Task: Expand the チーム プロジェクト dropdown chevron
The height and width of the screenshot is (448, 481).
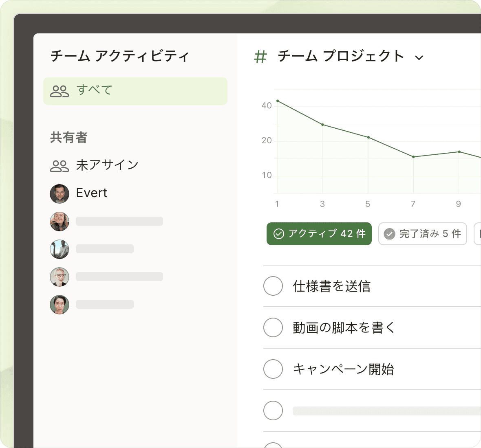Action: [x=419, y=57]
